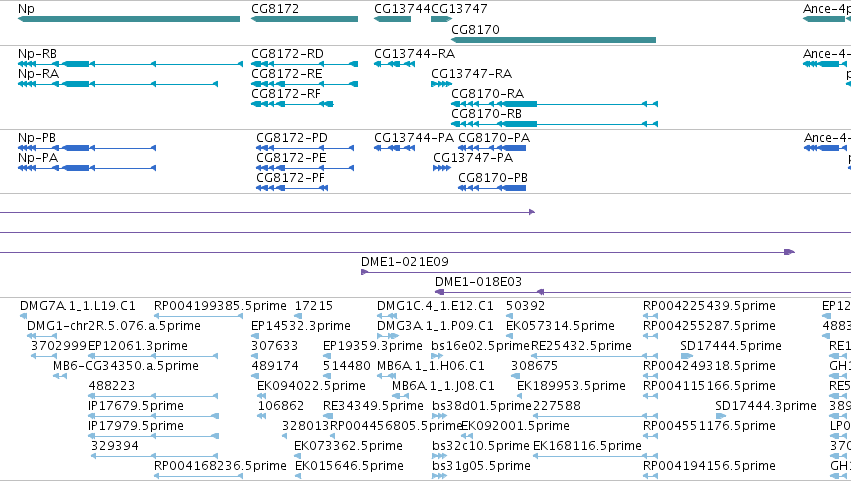This screenshot has width=851, height=481.
Task: Select EST EP12061.3prime
Action: (x=138, y=346)
